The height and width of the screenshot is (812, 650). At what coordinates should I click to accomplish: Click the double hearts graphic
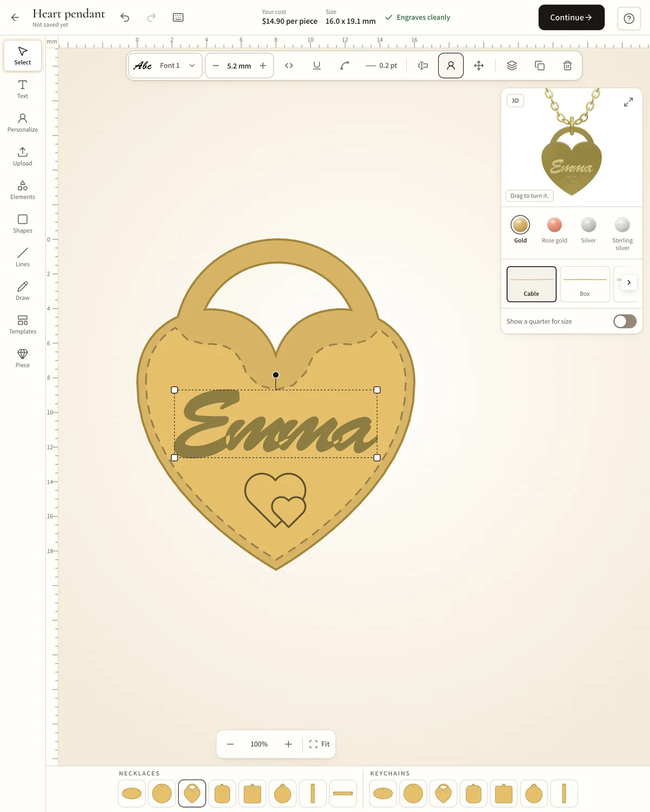tap(276, 500)
